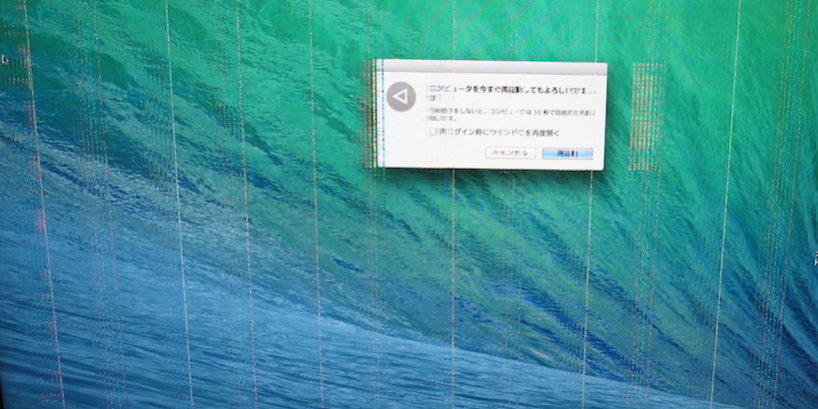Confirm with the blue 再起動 button
This screenshot has height=409, width=818.
pyautogui.click(x=569, y=153)
